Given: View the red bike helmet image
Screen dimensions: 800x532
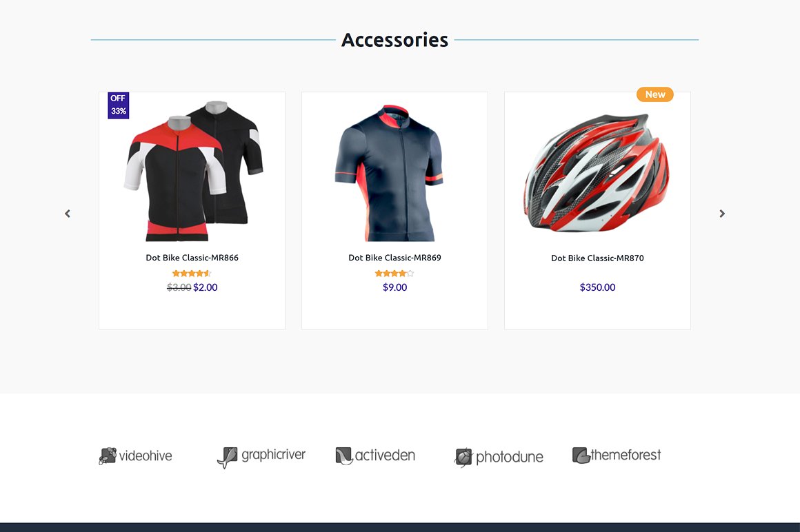Looking at the screenshot, I should [597, 172].
